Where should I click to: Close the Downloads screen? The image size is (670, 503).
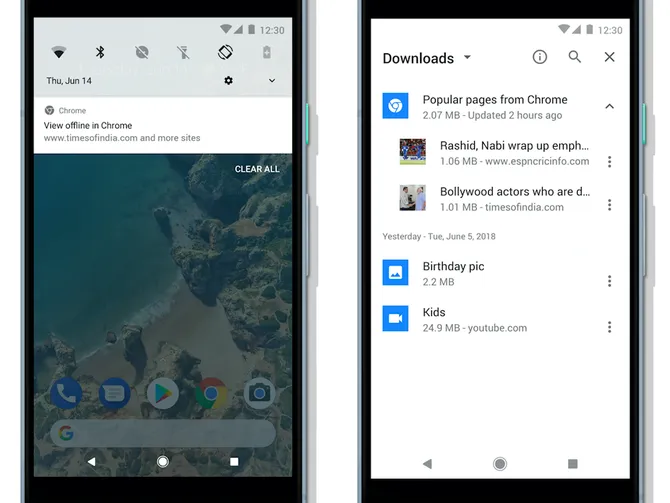point(610,57)
